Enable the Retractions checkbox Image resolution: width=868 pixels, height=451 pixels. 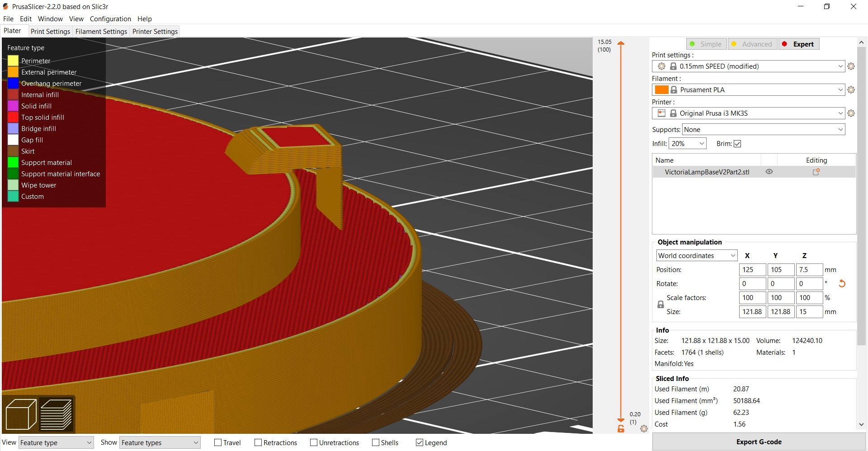[x=258, y=443]
